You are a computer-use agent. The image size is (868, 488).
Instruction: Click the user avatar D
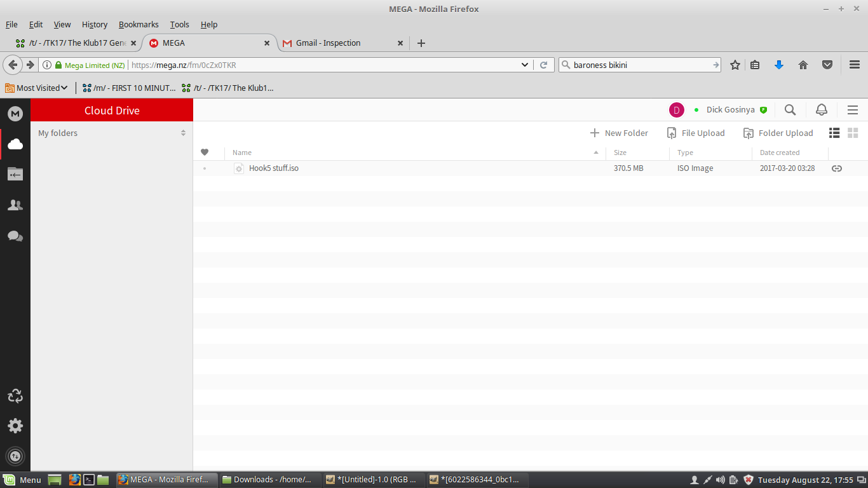[x=677, y=110]
